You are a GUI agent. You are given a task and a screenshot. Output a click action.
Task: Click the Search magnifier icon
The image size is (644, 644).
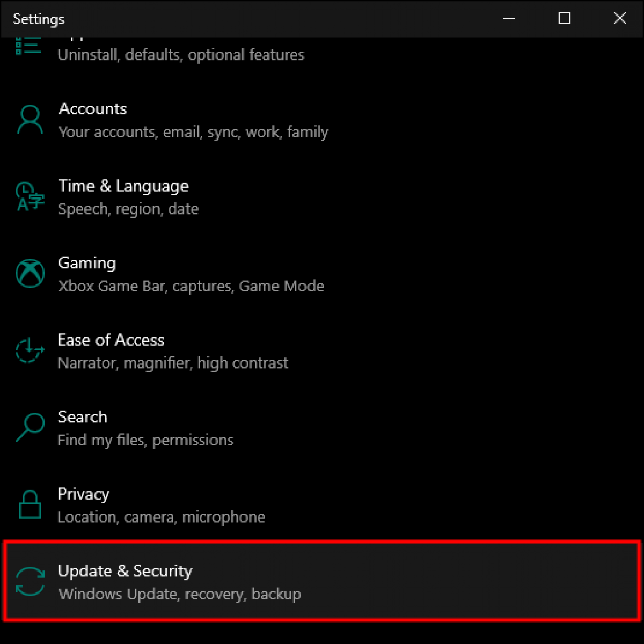[x=30, y=427]
